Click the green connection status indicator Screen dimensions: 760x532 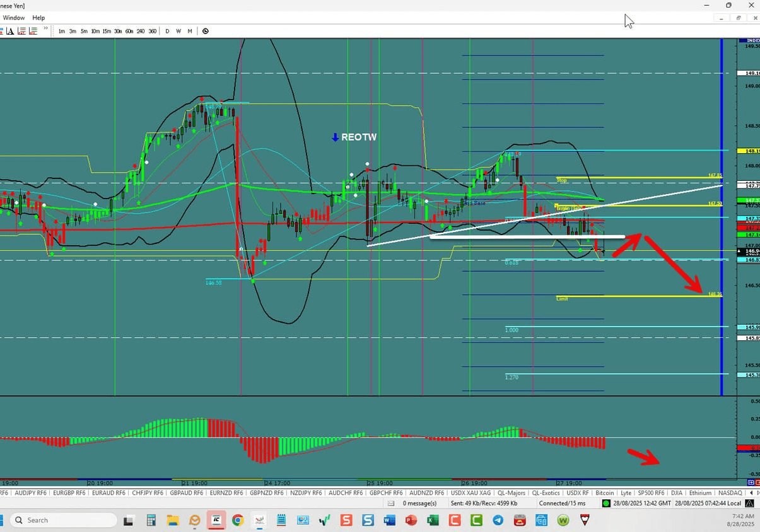tap(606, 503)
